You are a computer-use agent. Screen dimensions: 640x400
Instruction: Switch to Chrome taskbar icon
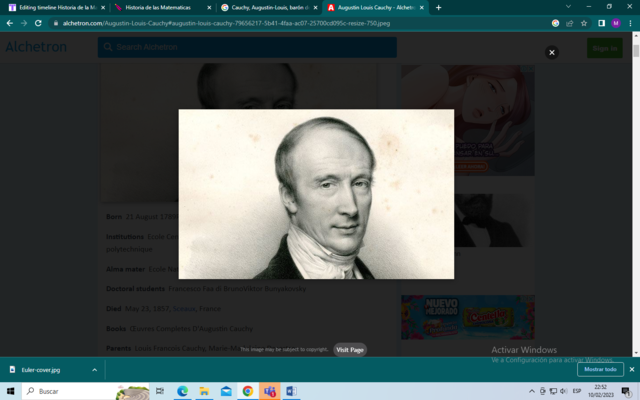coord(247,391)
